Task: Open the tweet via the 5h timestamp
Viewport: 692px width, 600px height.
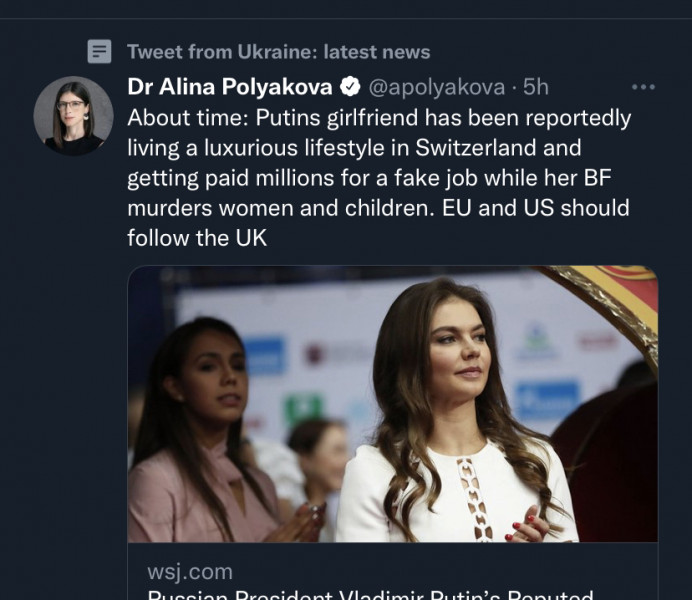Action: point(537,87)
